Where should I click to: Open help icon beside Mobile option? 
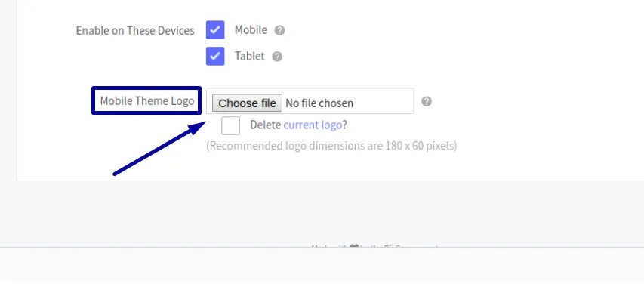(x=279, y=30)
